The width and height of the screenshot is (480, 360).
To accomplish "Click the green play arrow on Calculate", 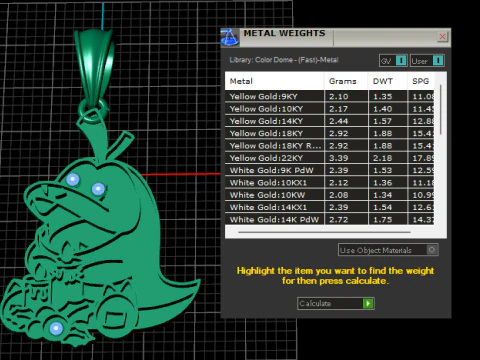I will (x=368, y=303).
